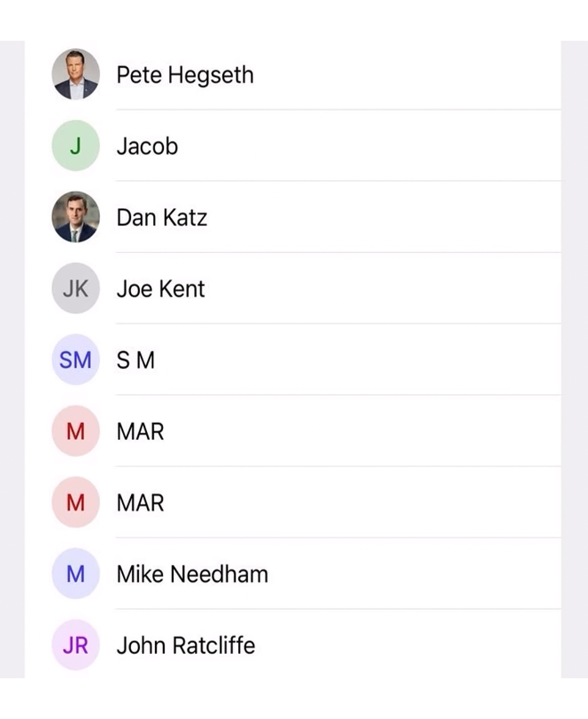
Task: Click the lower red M avatar
Action: [x=76, y=502]
